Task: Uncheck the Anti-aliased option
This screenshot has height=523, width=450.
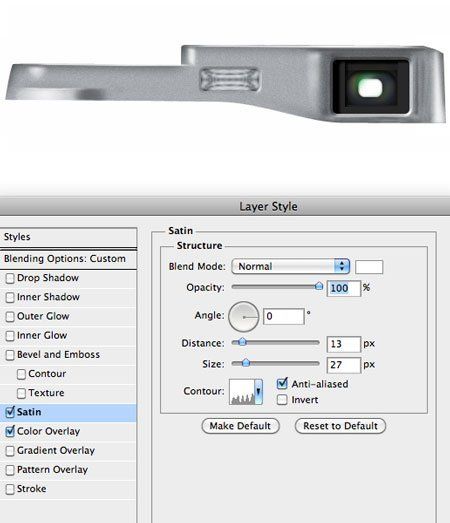Action: point(282,384)
